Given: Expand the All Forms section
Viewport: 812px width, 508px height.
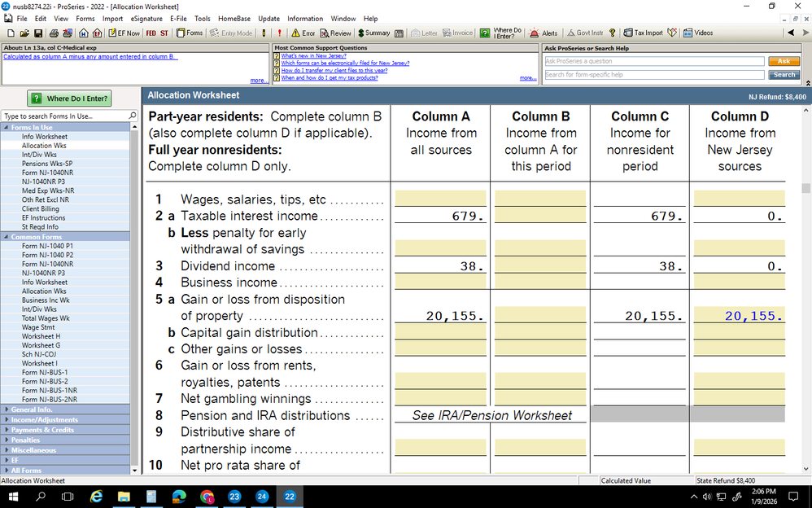Looking at the screenshot, I should 26,471.
